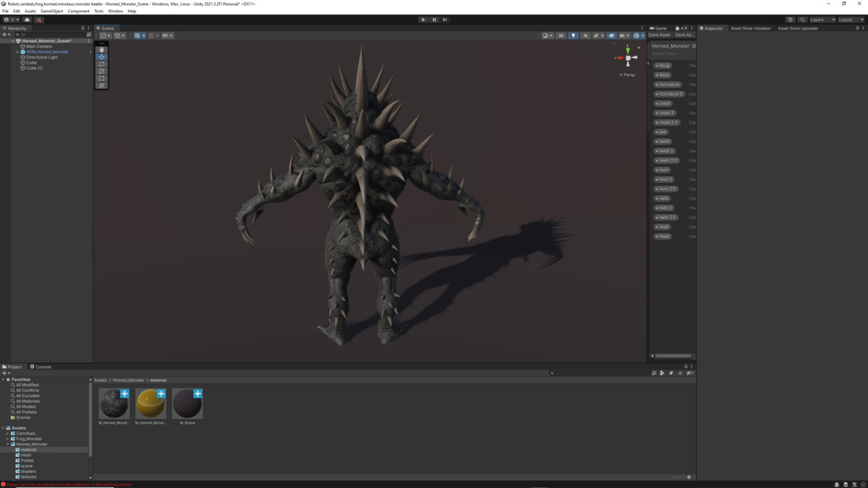Toggle Scene audio button
Screen dimensions: 868x488
(585, 35)
